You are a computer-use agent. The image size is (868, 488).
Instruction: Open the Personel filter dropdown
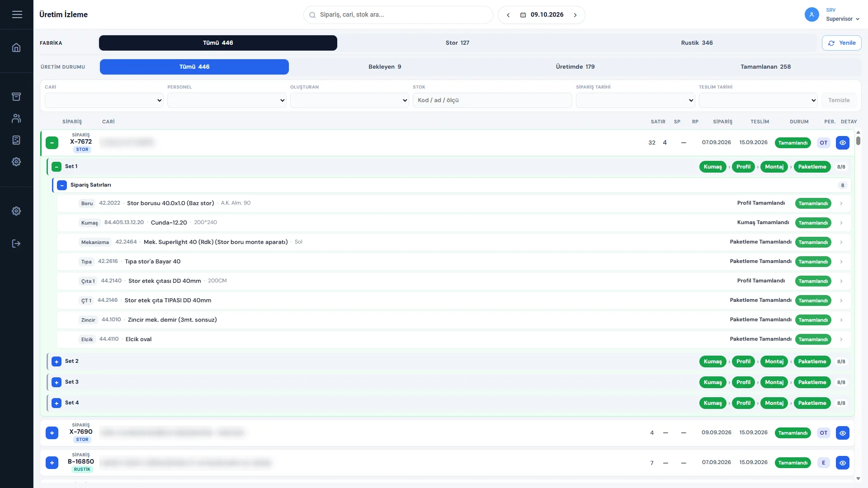(226, 100)
